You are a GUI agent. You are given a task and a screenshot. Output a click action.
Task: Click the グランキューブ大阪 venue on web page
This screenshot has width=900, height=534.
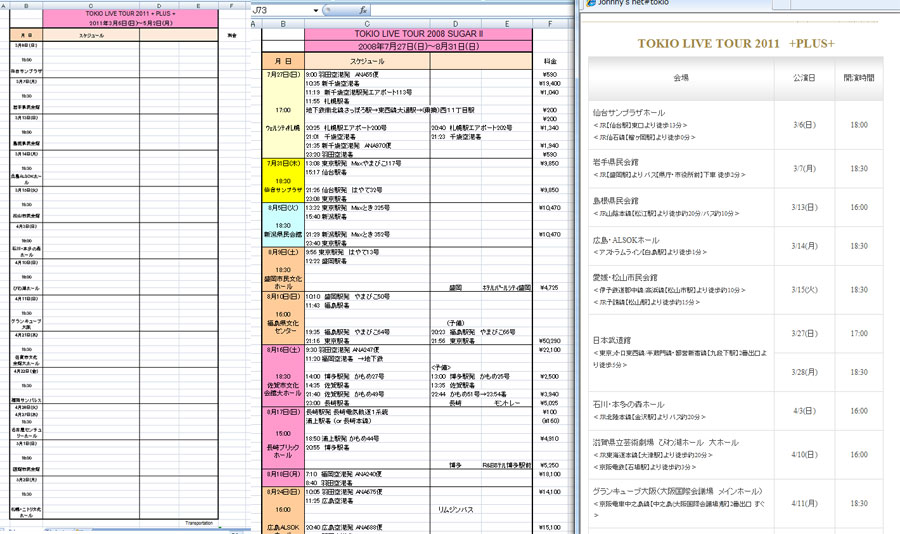click(677, 491)
